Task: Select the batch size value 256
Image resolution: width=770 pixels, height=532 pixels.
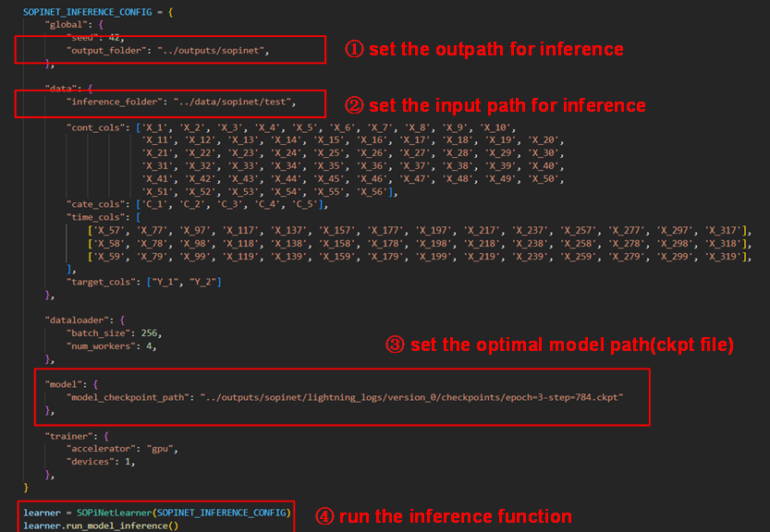Action: pyautogui.click(x=150, y=332)
